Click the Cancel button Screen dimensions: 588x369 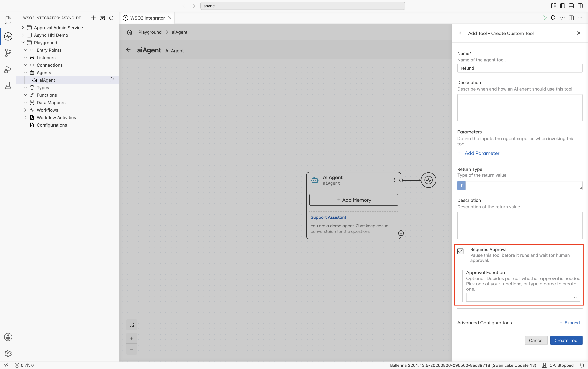[x=536, y=340]
